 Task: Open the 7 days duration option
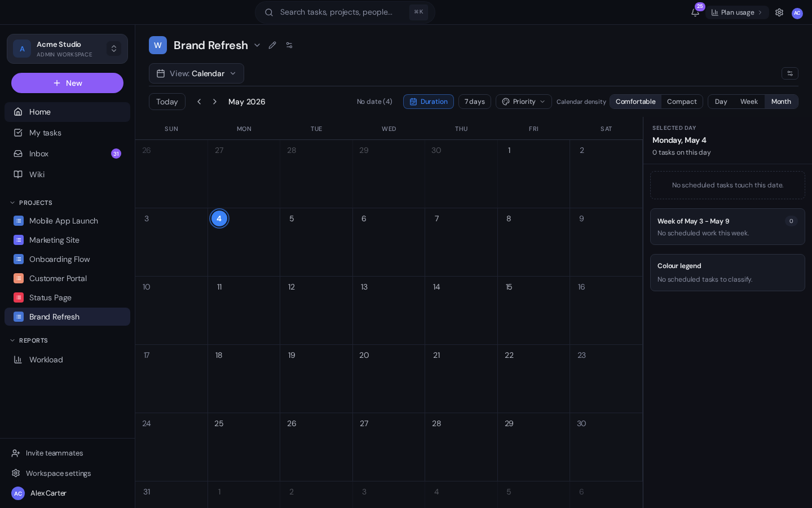tap(475, 102)
